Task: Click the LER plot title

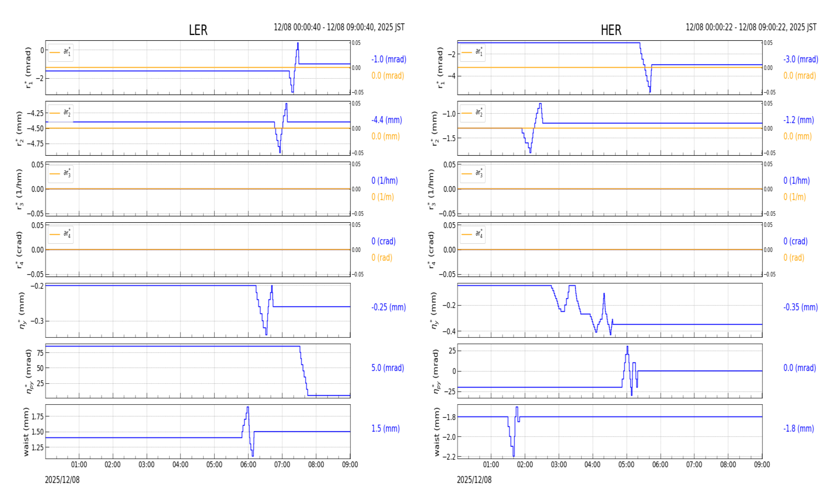Action: pyautogui.click(x=198, y=30)
